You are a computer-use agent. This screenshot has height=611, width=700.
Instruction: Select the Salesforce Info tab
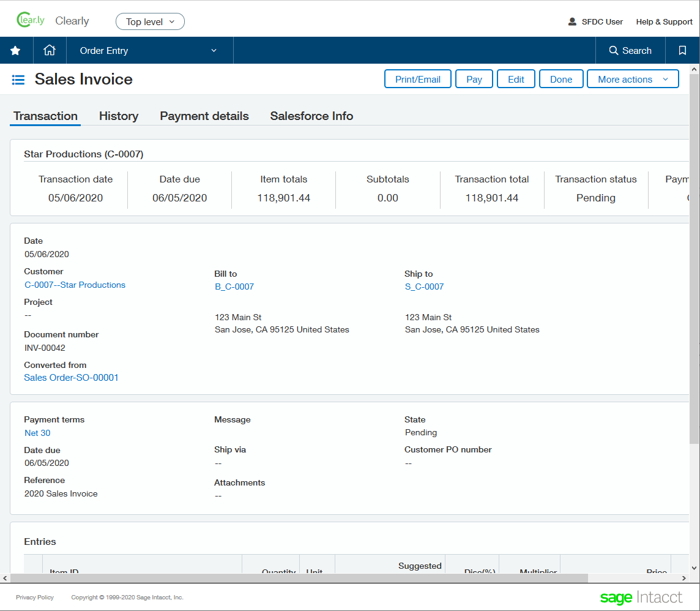point(311,116)
